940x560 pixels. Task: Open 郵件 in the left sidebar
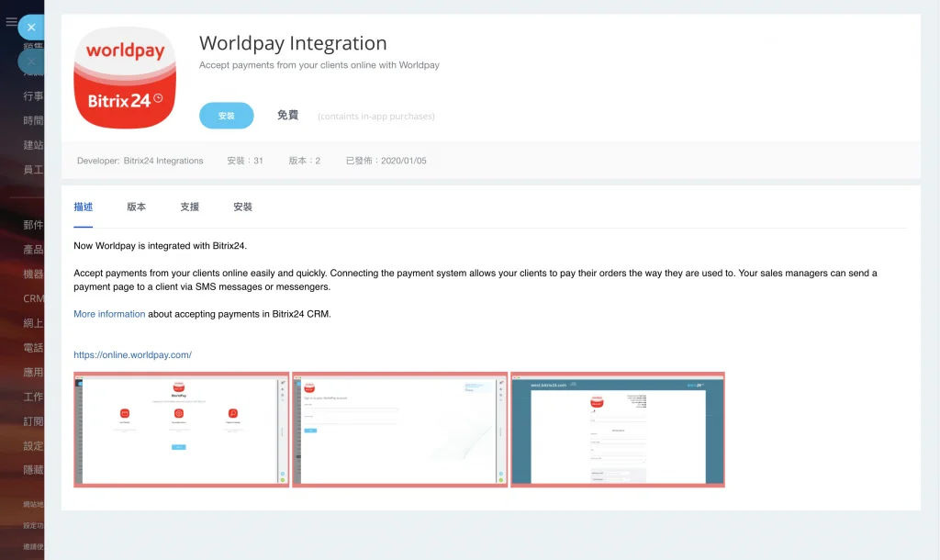pyautogui.click(x=33, y=225)
